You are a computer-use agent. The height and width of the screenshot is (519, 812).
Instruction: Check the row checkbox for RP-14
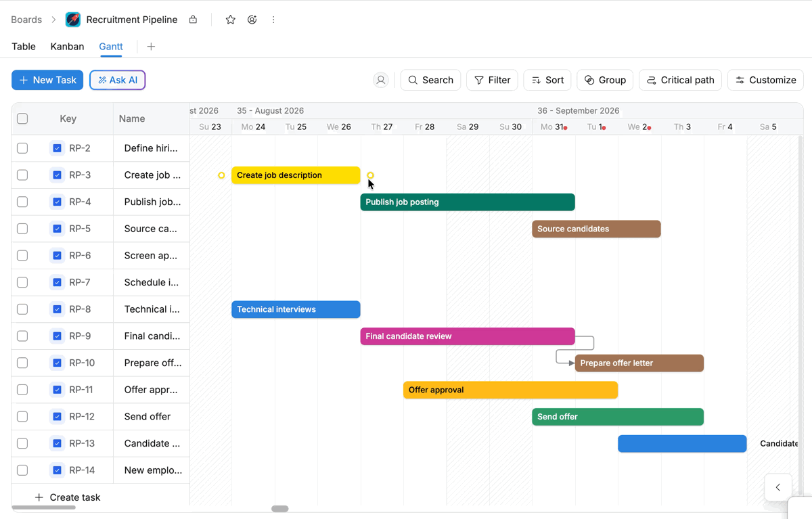(x=22, y=470)
